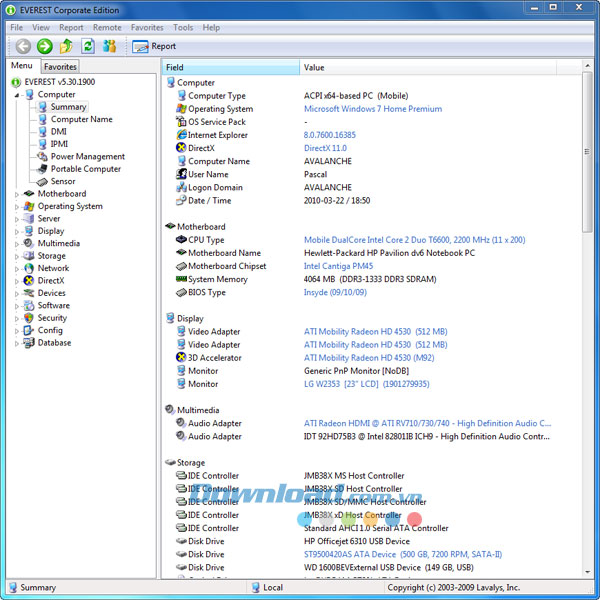Click the vertical scrollbar thumb in the details pane
Image resolution: width=600 pixels, height=600 pixels.
[587, 152]
